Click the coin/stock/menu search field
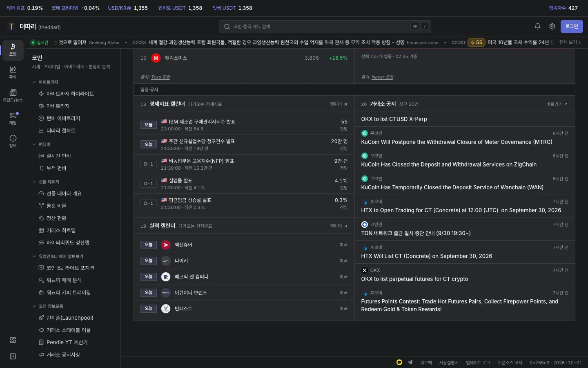 click(x=325, y=27)
